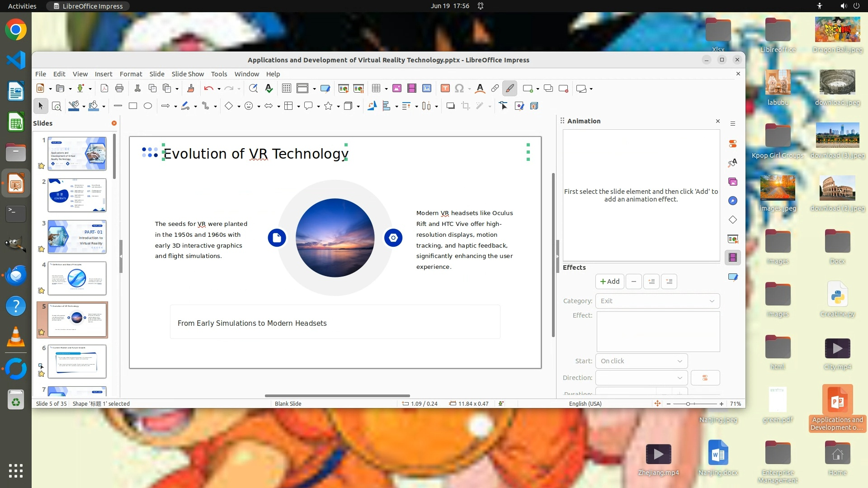The width and height of the screenshot is (868, 488).
Task: Toggle shadow on the selected shape
Action: click(x=450, y=106)
